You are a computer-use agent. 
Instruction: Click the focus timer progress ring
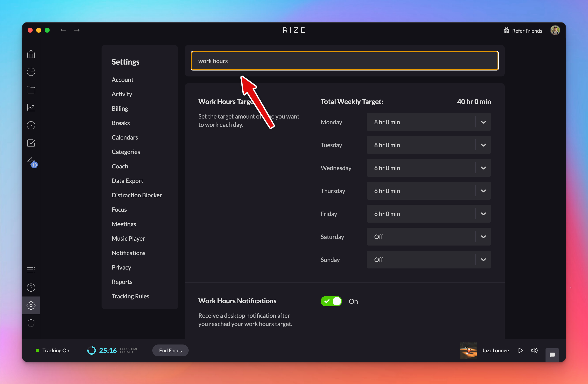pos(91,350)
